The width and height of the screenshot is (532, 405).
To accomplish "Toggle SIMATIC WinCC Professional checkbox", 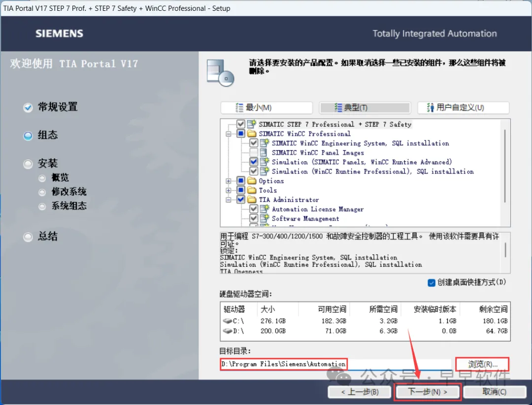I will [x=241, y=134].
